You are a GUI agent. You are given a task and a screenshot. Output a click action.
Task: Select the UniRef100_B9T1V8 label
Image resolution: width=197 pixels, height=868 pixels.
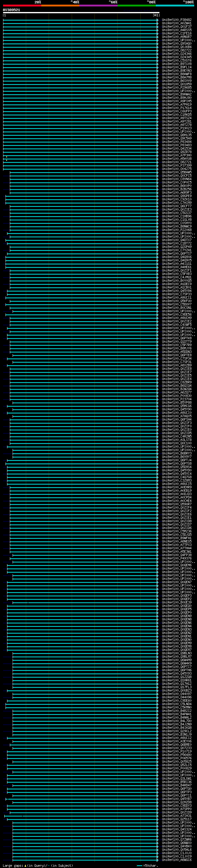(x=177, y=64)
